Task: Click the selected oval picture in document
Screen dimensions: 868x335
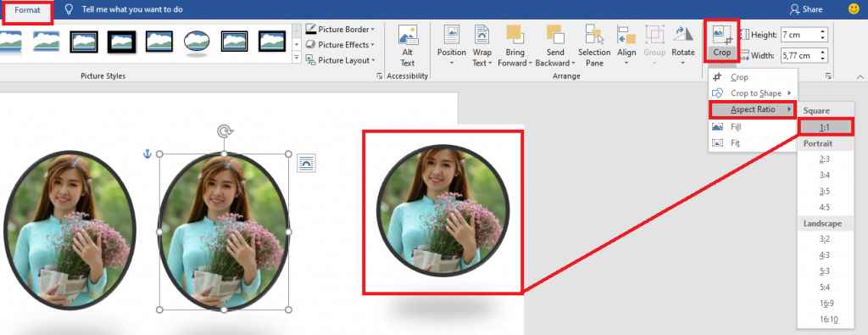Action: coord(224,232)
